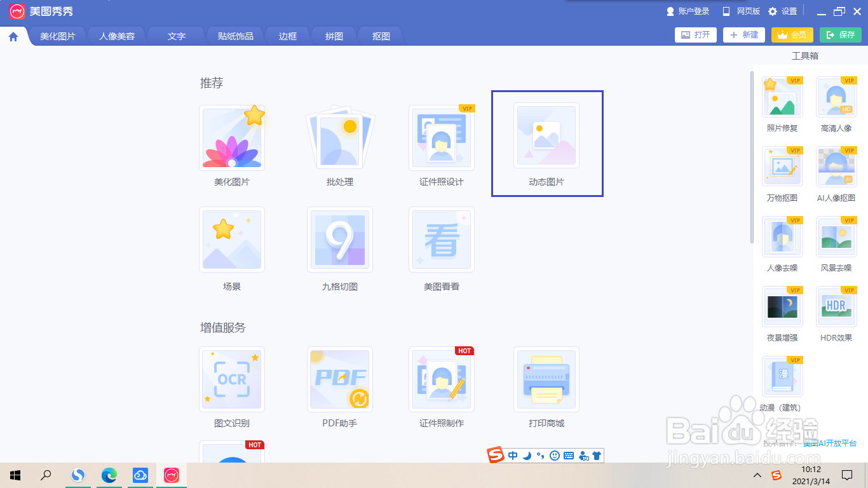Switch to the 抠图 tab
This screenshot has height=488, width=868.
(381, 36)
